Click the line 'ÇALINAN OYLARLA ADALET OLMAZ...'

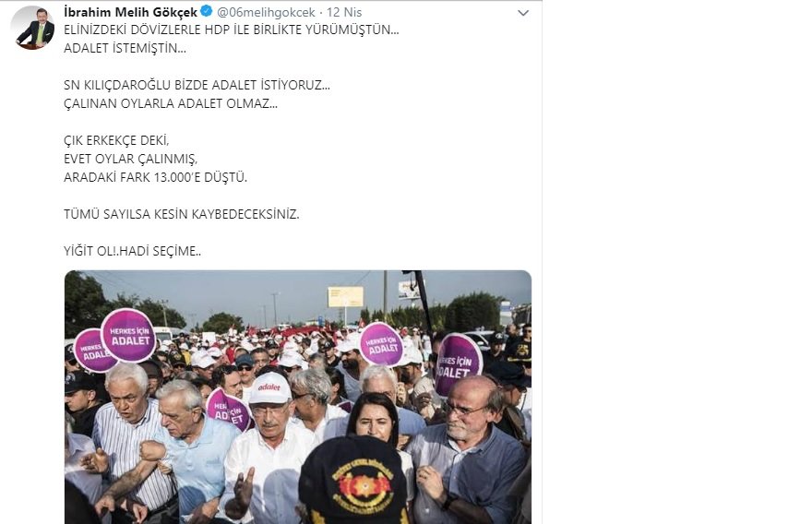[x=171, y=103]
